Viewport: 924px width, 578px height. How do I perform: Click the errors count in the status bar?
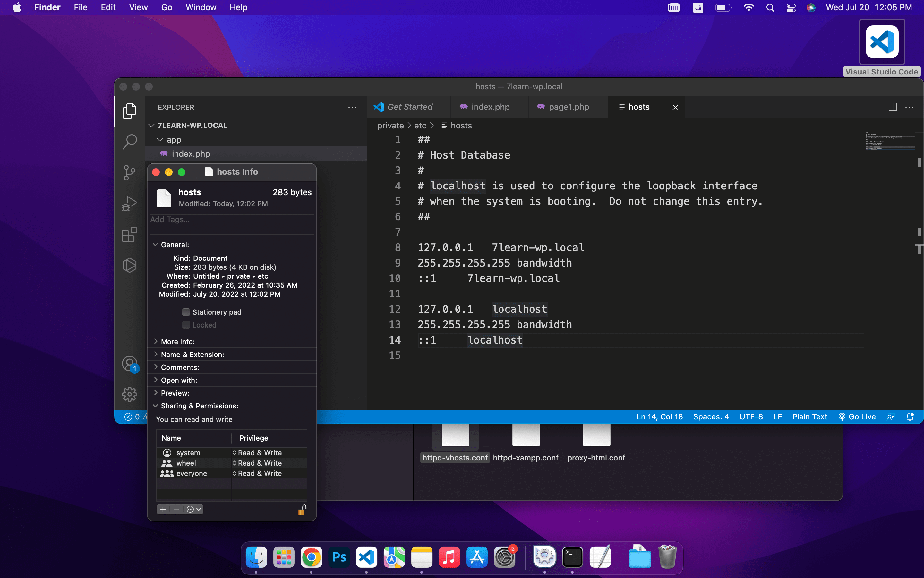coord(133,417)
